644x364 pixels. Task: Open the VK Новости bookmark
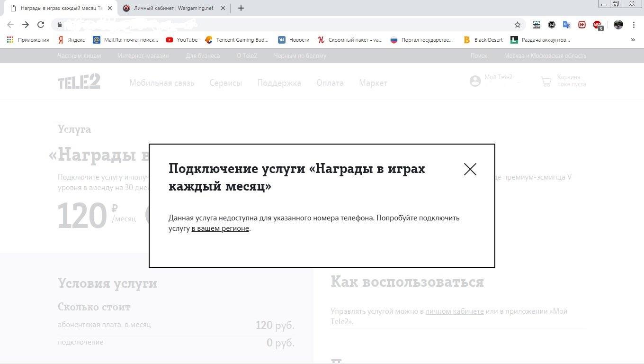coord(294,40)
